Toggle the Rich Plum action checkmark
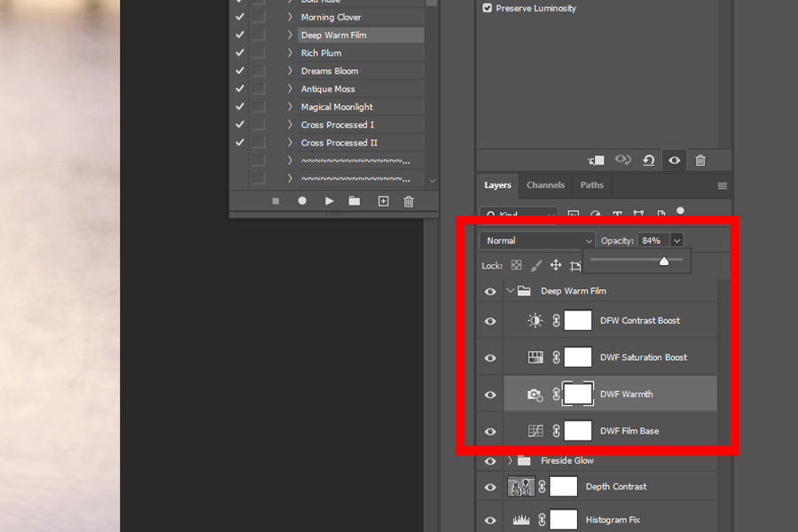Viewport: 798px width, 532px height. click(x=239, y=53)
